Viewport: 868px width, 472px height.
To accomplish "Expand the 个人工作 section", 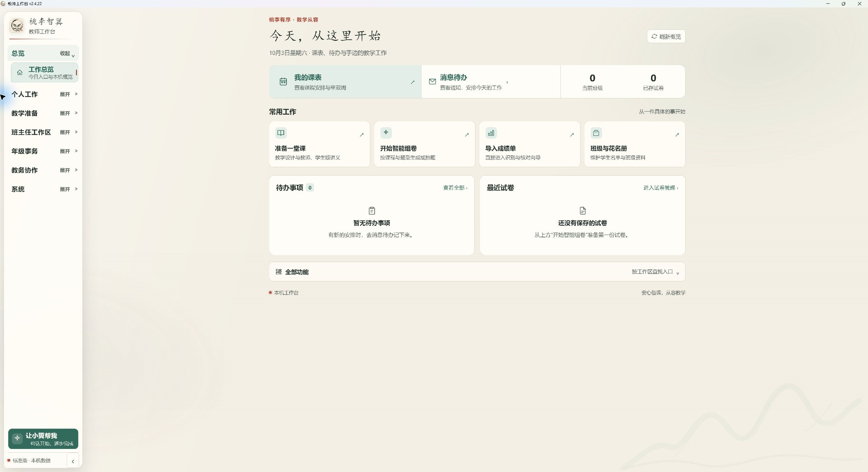I will pos(43,94).
